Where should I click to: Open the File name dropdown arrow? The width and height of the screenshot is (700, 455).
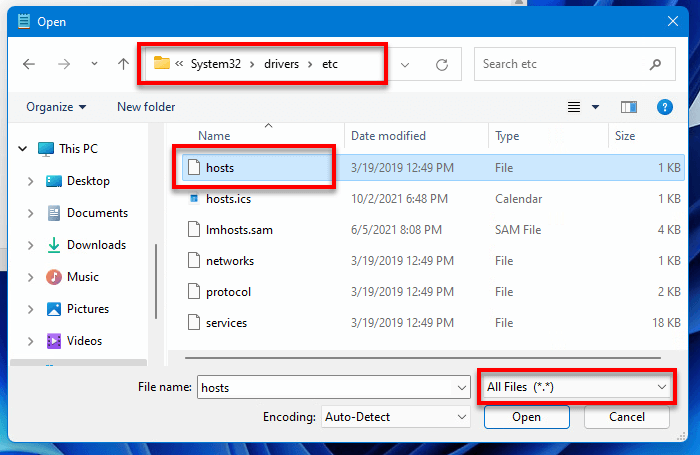[462, 388]
